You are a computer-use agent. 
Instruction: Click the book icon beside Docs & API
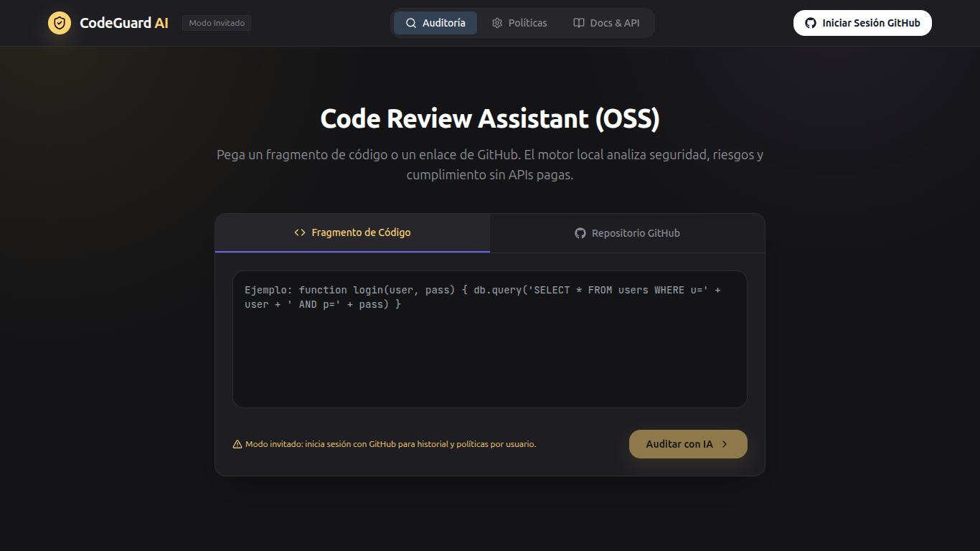(579, 23)
